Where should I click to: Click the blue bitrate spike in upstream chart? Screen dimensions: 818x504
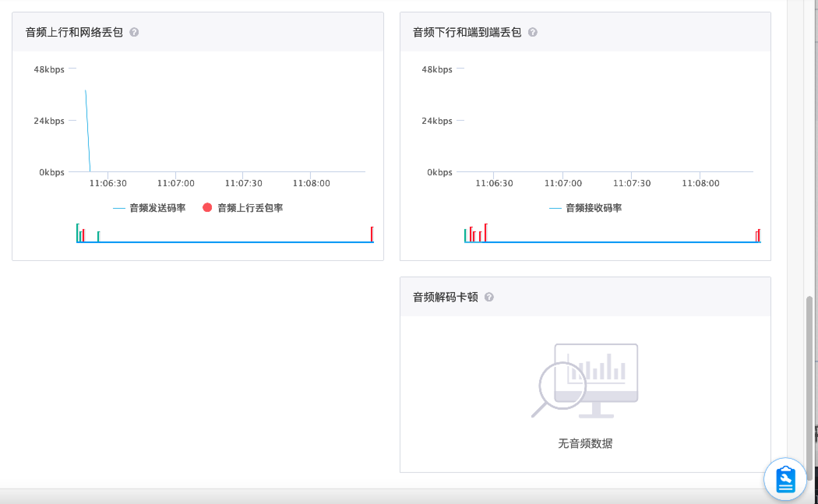pyautogui.click(x=88, y=130)
